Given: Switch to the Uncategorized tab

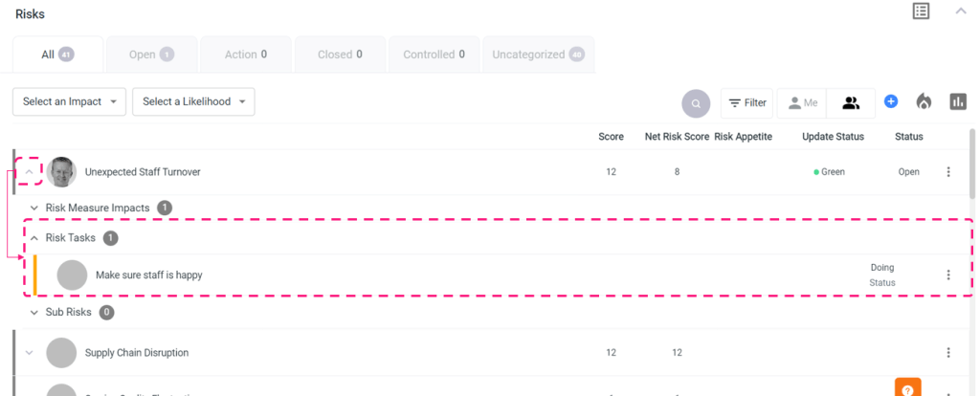Looking at the screenshot, I should pos(538,55).
